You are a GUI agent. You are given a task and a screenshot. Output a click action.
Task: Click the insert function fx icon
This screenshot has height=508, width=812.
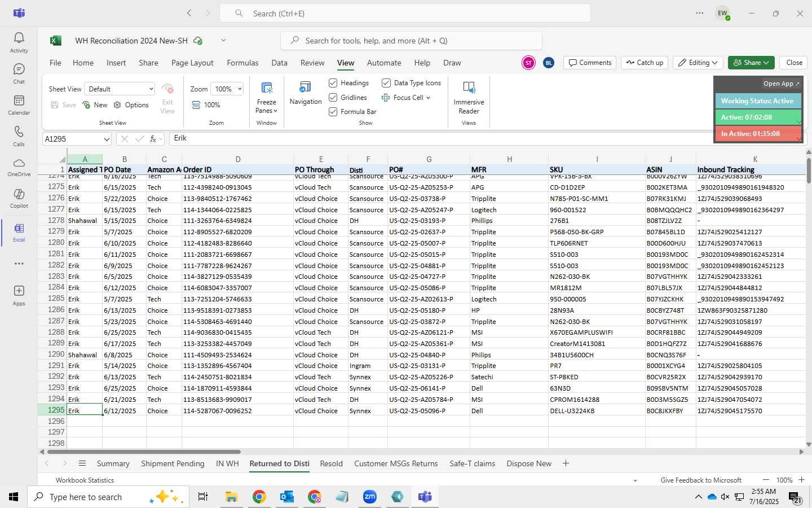point(153,139)
